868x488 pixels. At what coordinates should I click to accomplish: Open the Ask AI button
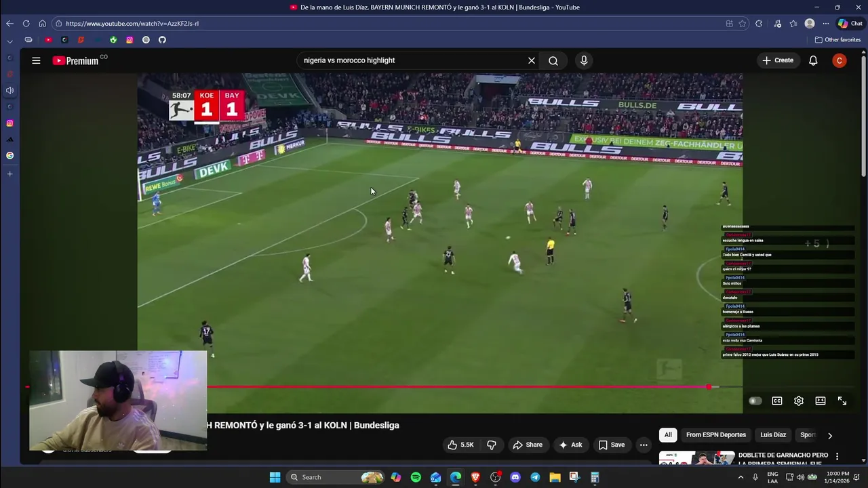[570, 445]
